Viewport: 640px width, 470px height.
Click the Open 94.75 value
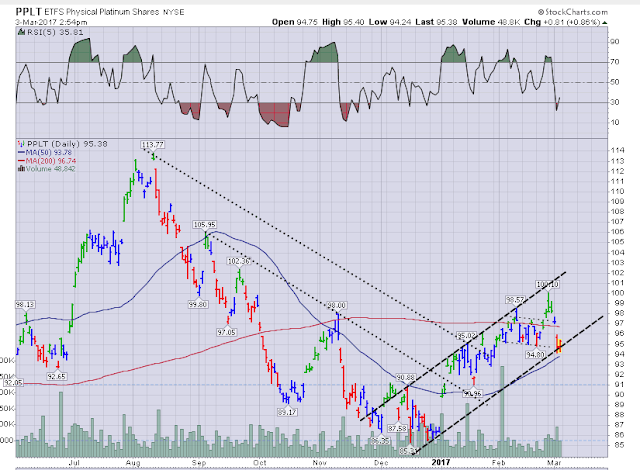point(294,22)
